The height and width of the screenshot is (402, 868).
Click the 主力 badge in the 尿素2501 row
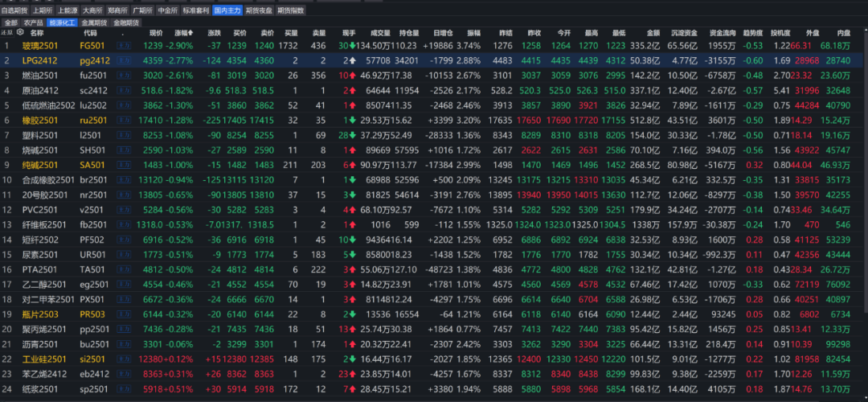(x=122, y=254)
